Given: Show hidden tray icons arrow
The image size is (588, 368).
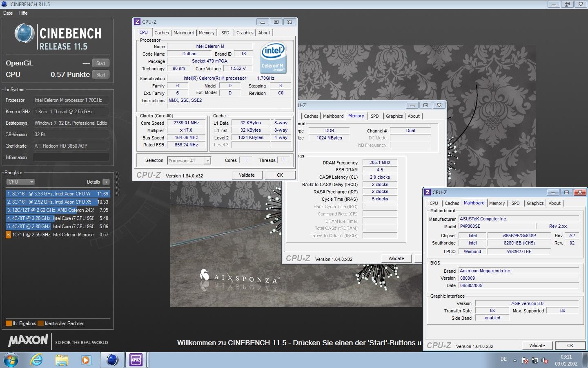Looking at the screenshot, I should pyautogui.click(x=515, y=360).
